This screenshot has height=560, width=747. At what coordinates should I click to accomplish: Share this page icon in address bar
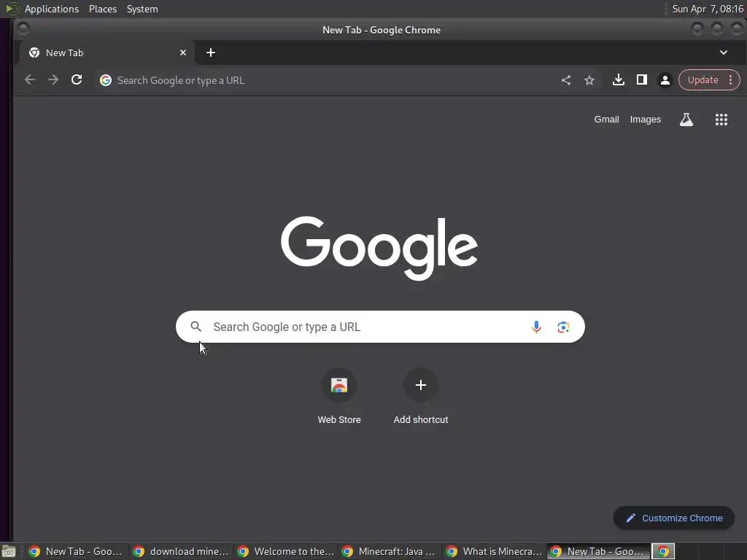pos(566,80)
